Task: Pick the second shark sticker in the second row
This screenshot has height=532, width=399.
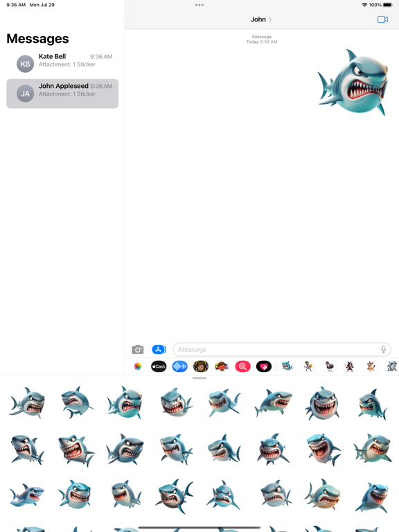Action: coord(76,450)
